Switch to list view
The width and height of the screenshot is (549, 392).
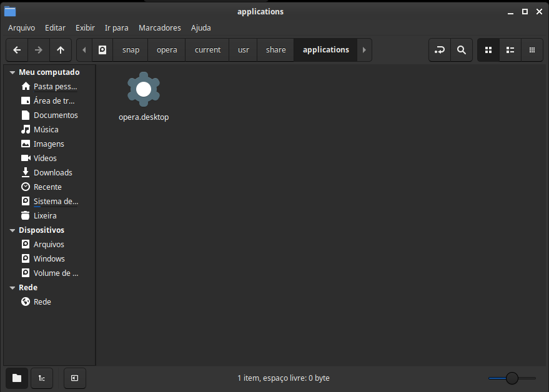click(510, 50)
